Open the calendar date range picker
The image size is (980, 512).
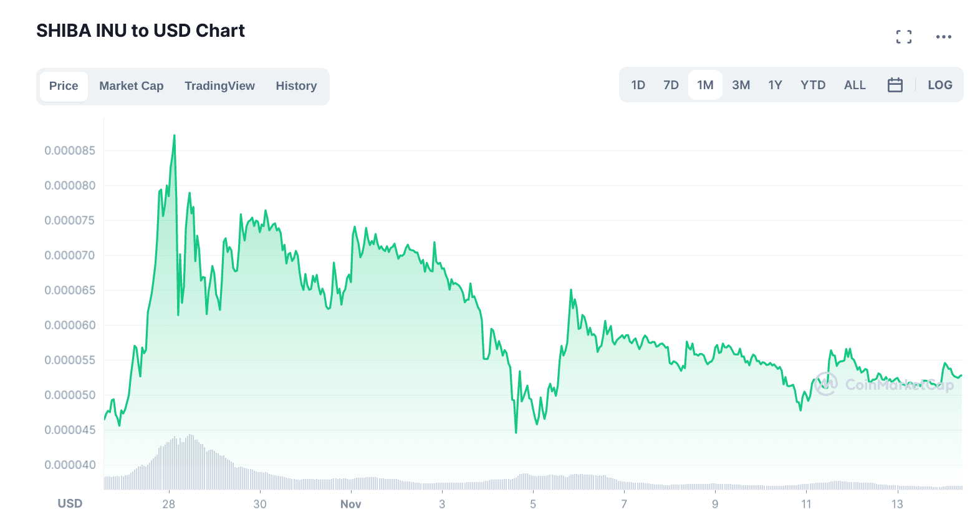pos(895,85)
